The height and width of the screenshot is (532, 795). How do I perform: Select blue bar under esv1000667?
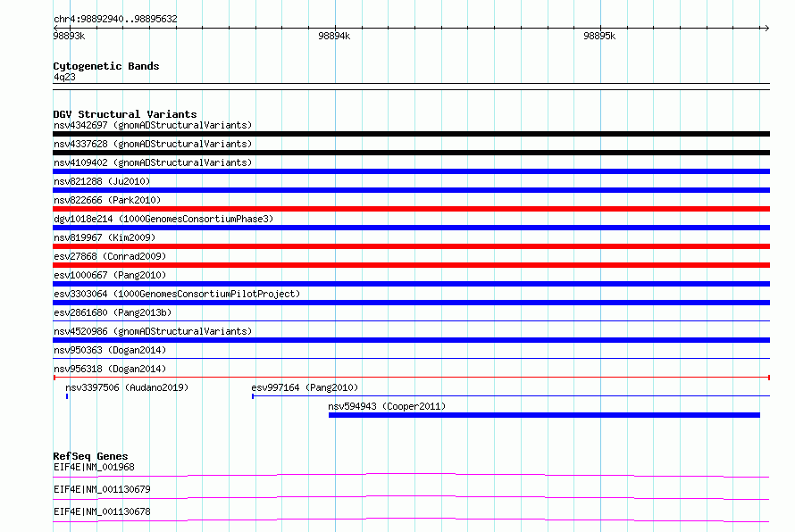(x=411, y=284)
